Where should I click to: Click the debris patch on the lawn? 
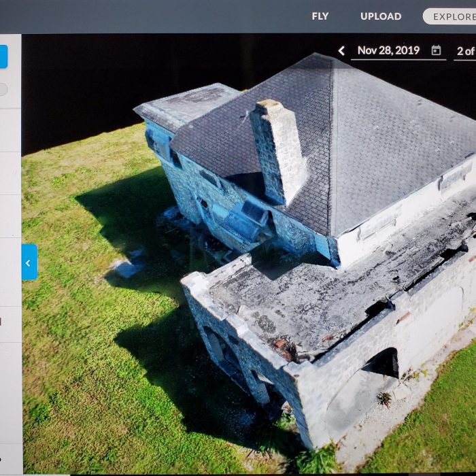tap(126, 265)
